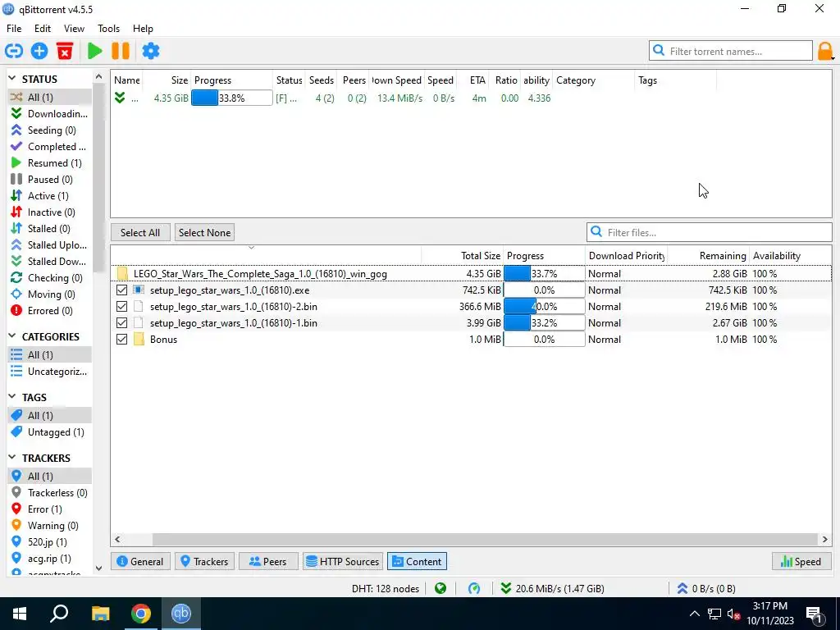Select the Checking (0) status filter
840x630 pixels.
[x=49, y=277]
